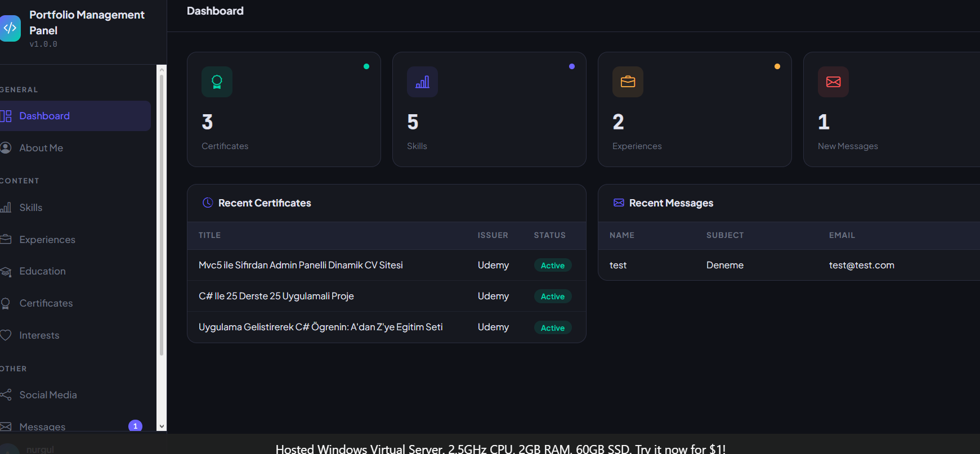Click the green certificate award icon card
Image resolution: width=980 pixels, height=454 pixels.
click(x=217, y=82)
